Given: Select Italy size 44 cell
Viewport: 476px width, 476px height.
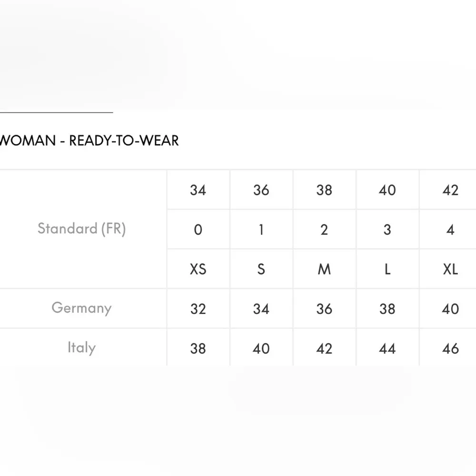Looking at the screenshot, I should [387, 348].
